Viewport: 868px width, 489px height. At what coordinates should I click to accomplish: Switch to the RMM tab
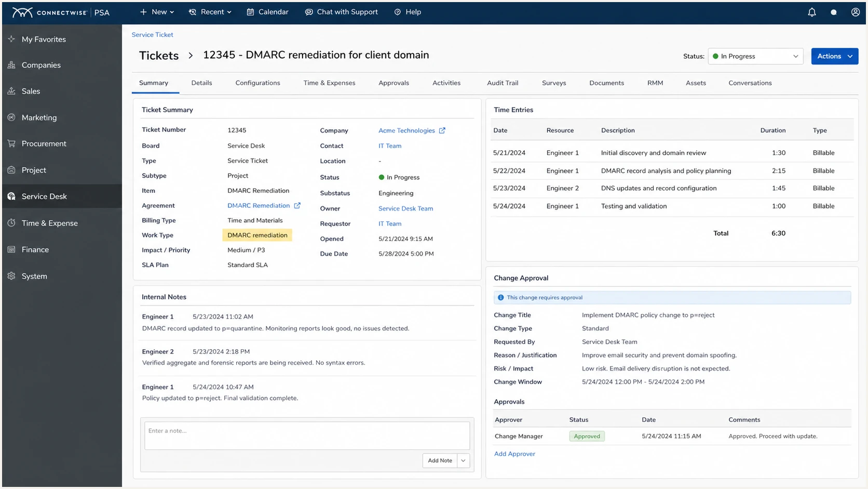tap(655, 83)
